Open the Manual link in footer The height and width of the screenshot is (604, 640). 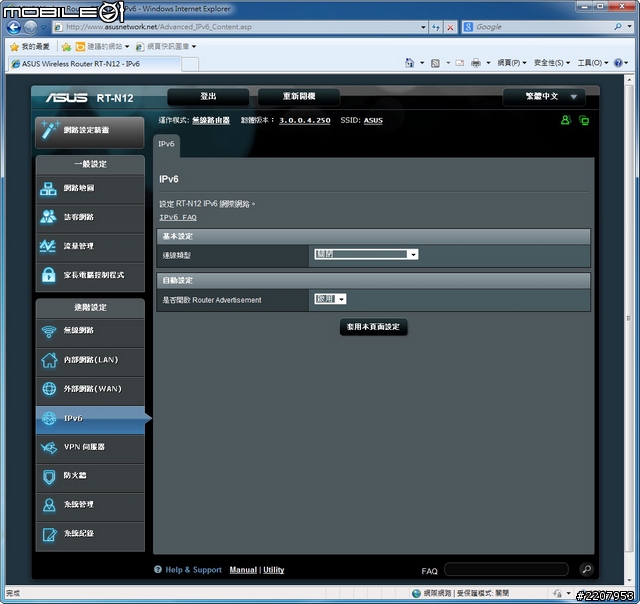point(243,570)
